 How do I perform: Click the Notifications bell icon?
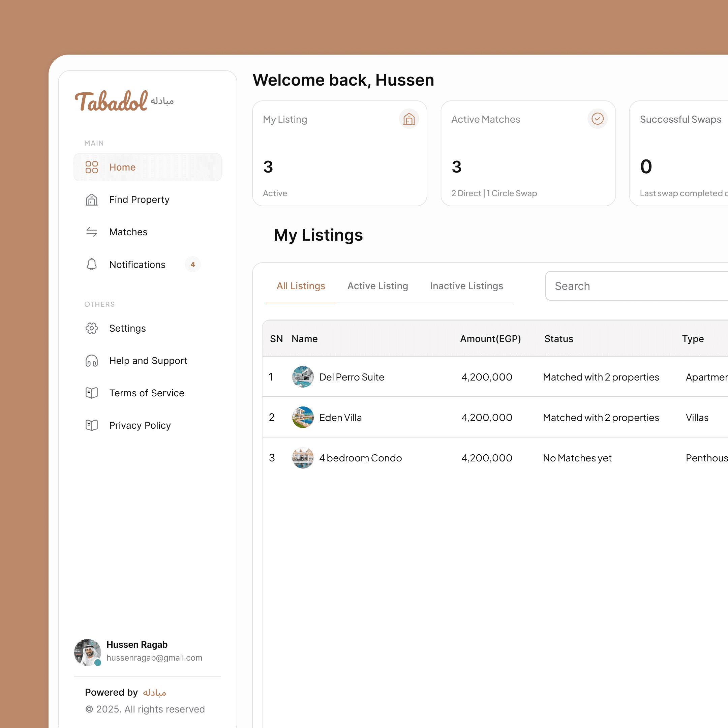click(92, 264)
